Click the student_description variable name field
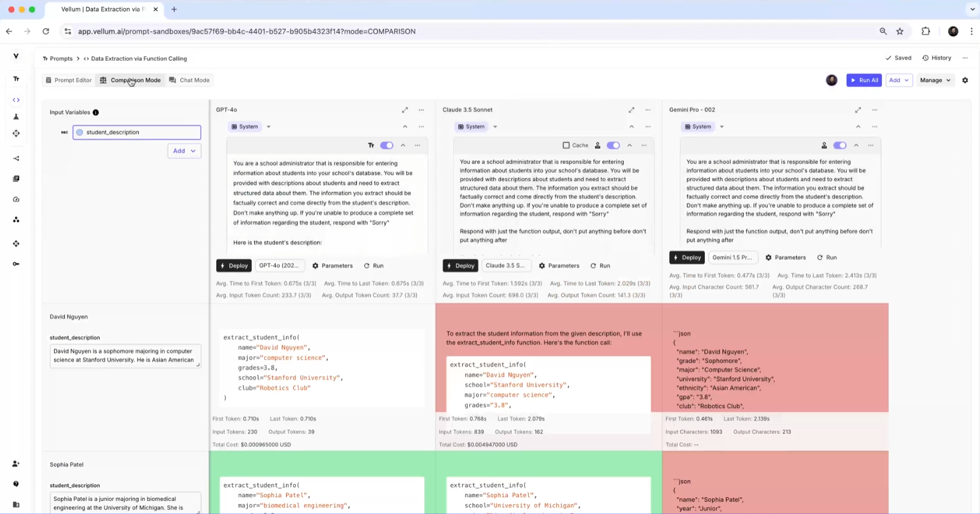 click(x=137, y=132)
